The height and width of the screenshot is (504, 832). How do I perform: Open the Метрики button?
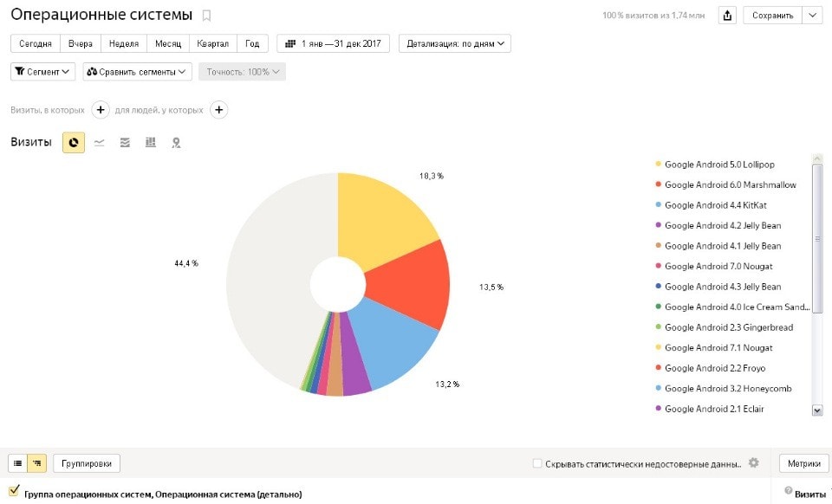pos(804,463)
